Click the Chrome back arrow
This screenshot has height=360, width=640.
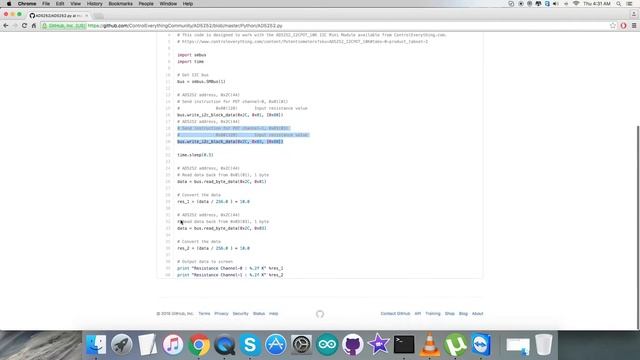click(6, 26)
